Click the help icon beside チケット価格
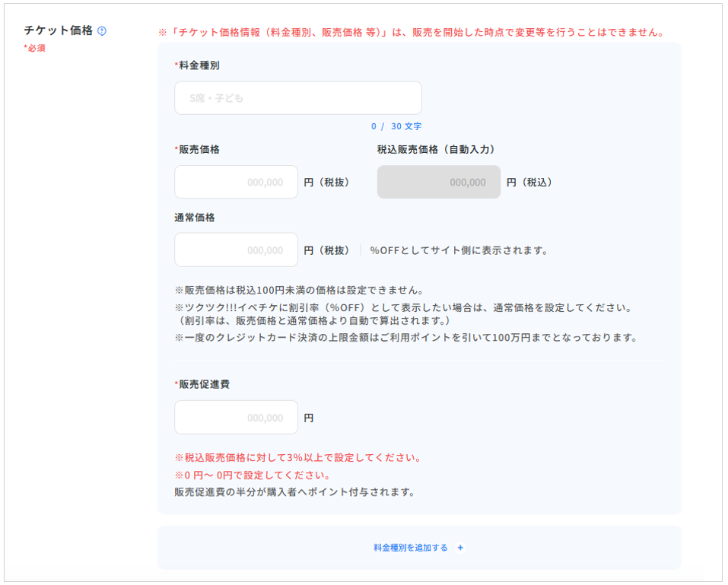The width and height of the screenshot is (728, 585). [102, 31]
